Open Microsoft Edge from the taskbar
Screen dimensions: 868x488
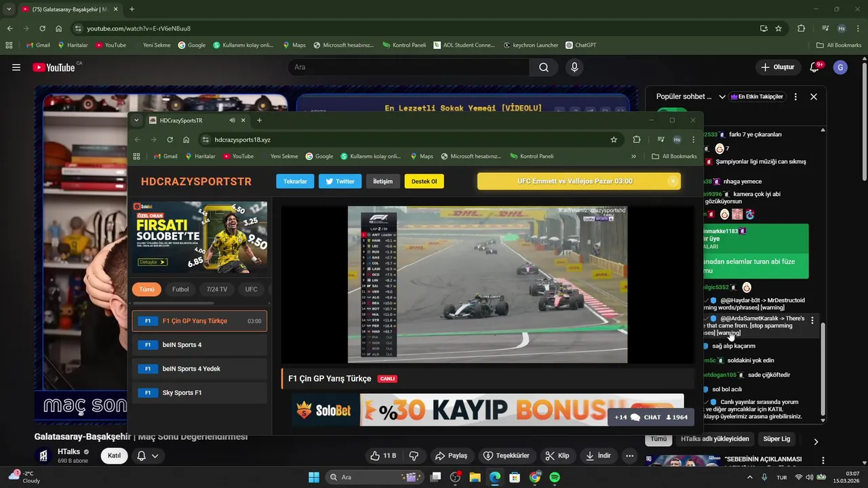click(495, 477)
